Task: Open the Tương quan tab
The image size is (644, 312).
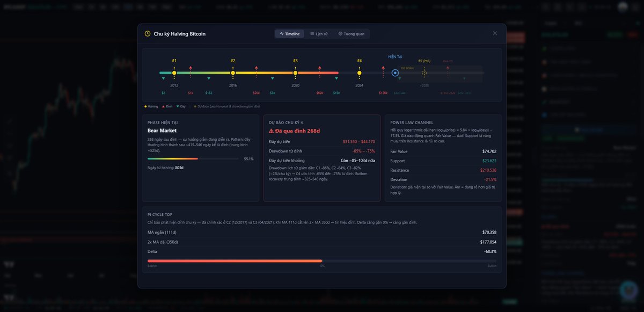Action: coord(352,34)
